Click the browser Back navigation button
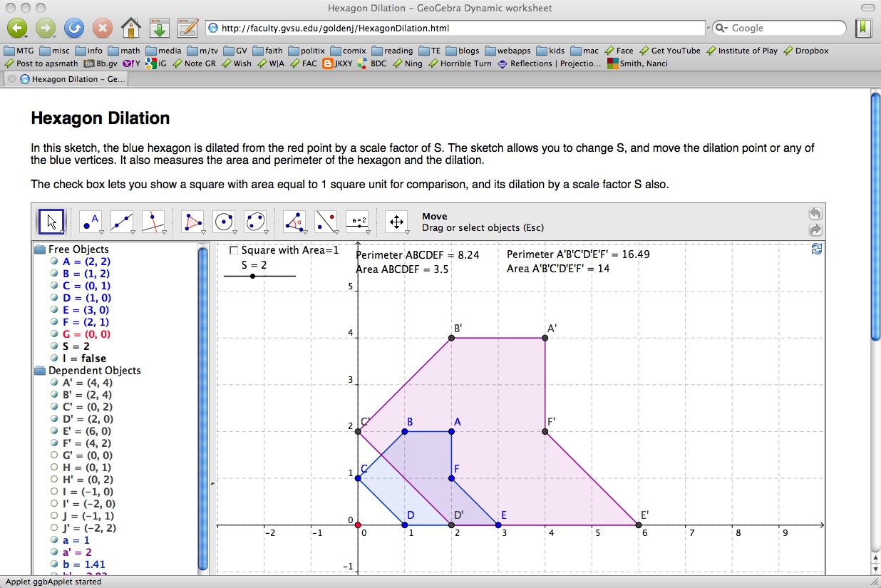Screen dimensions: 881x588 click(16, 28)
